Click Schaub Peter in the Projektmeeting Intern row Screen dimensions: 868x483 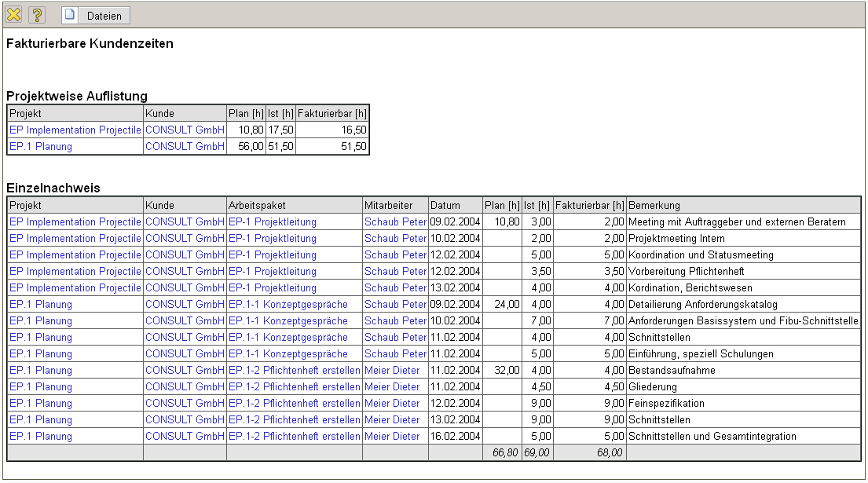point(395,239)
